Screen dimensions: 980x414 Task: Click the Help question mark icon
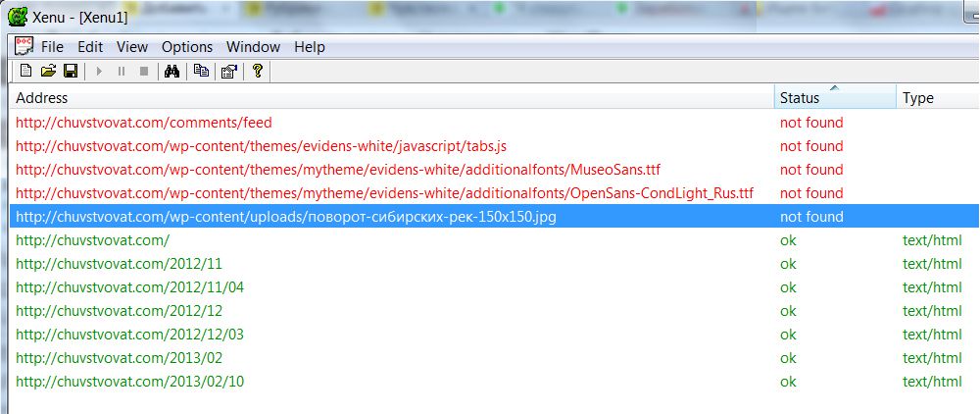[x=257, y=71]
